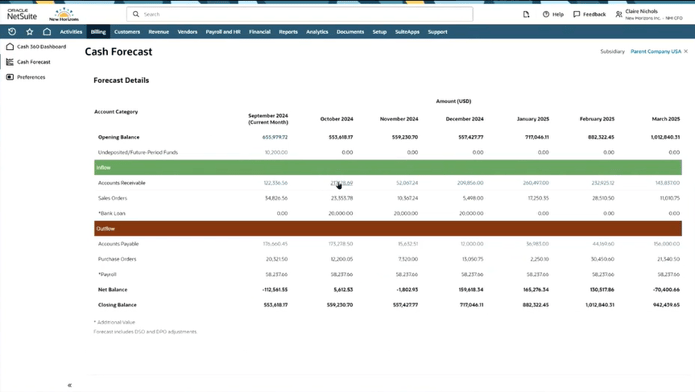Click the Help question mark icon
The height and width of the screenshot is (392, 695).
tap(546, 14)
